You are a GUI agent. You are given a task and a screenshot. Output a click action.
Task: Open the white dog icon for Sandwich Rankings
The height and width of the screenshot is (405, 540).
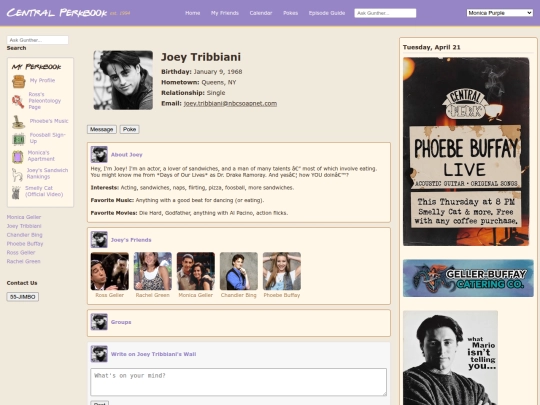(17, 175)
